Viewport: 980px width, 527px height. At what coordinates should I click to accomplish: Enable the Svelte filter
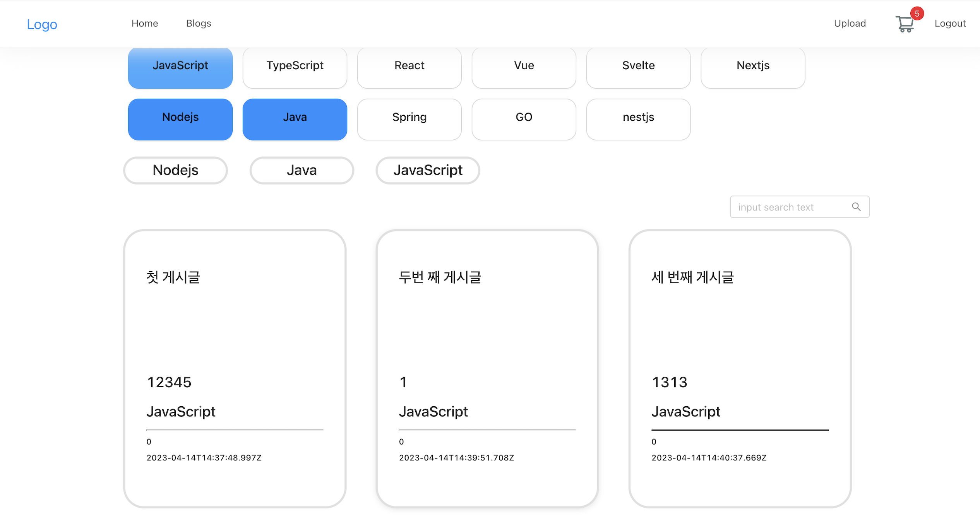coord(638,65)
